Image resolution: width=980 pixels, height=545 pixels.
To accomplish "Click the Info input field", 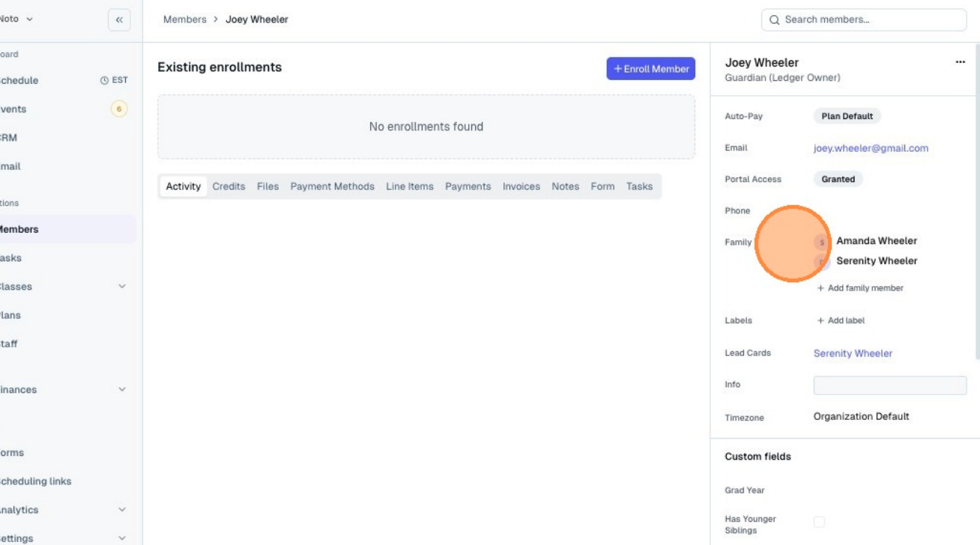I will (x=890, y=386).
